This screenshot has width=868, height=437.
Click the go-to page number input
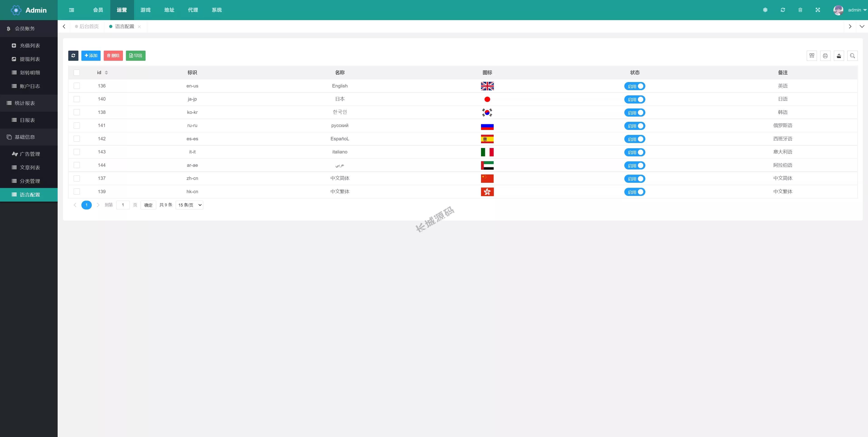coord(123,205)
